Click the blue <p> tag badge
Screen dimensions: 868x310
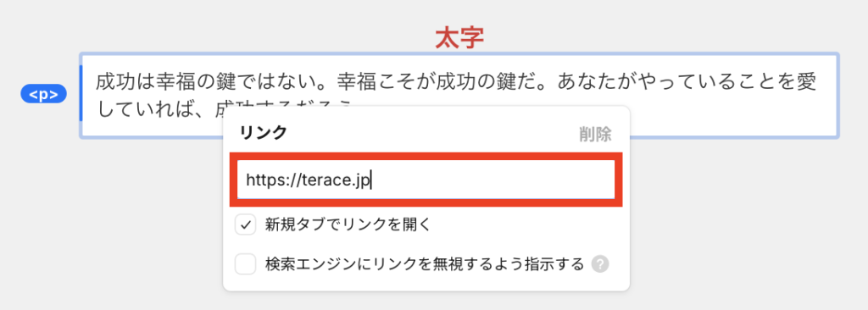(43, 95)
